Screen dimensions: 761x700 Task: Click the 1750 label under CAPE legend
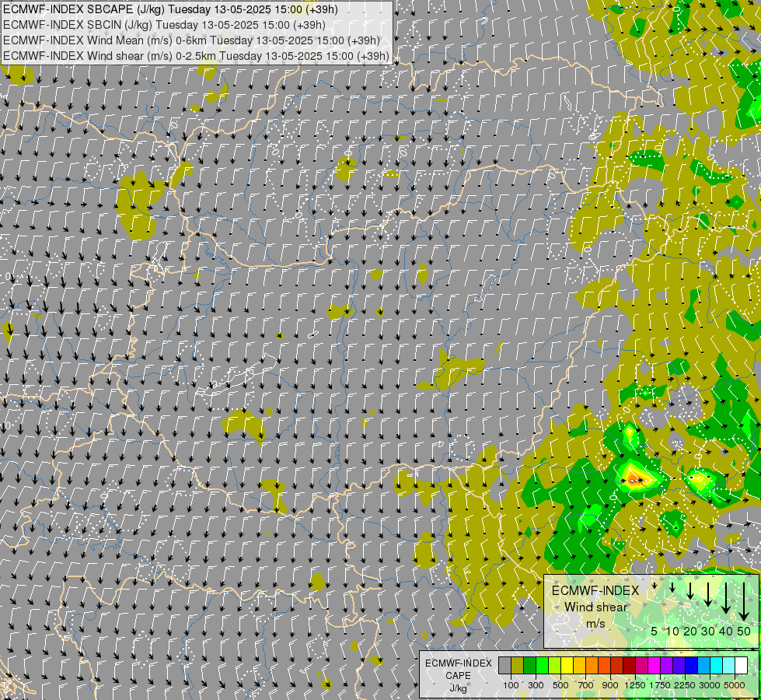click(660, 685)
